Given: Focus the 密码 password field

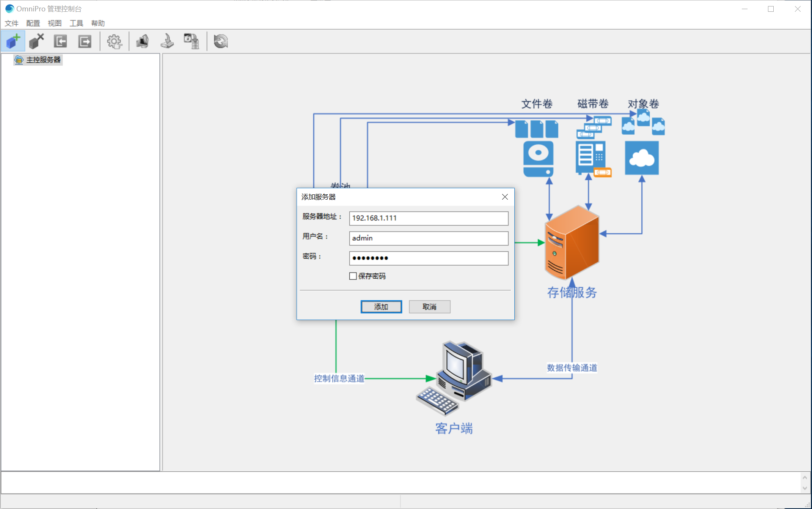Looking at the screenshot, I should coord(429,258).
